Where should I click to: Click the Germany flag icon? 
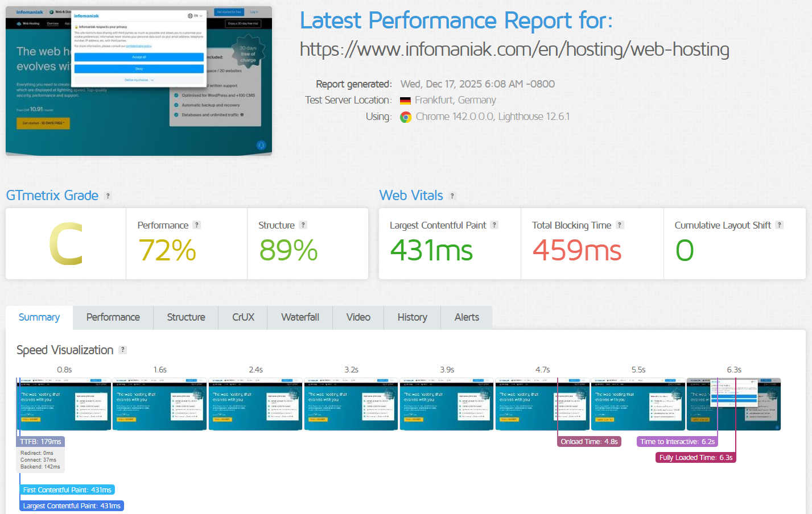405,101
